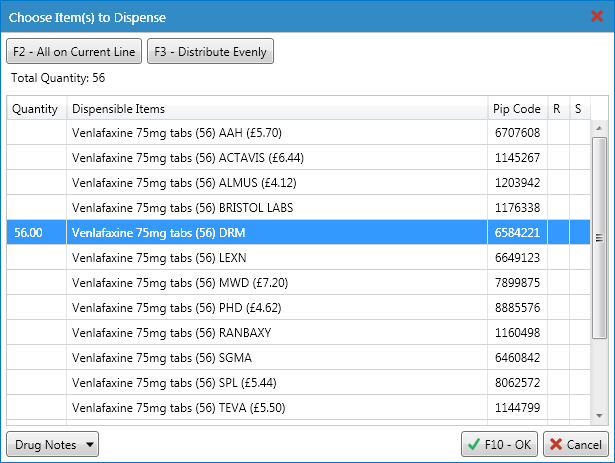The height and width of the screenshot is (463, 615).
Task: Click the green checkmark on F10 - OK
Action: 474,444
